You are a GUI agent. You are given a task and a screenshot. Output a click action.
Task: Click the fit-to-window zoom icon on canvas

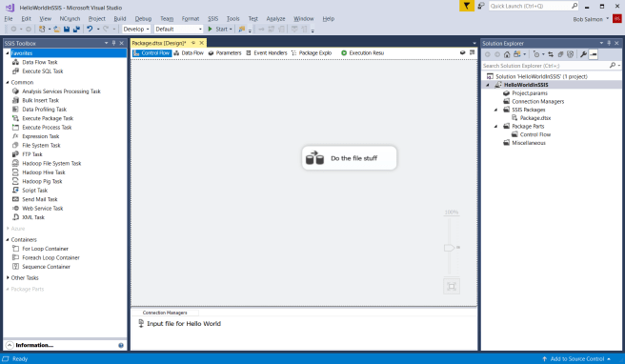(452, 286)
